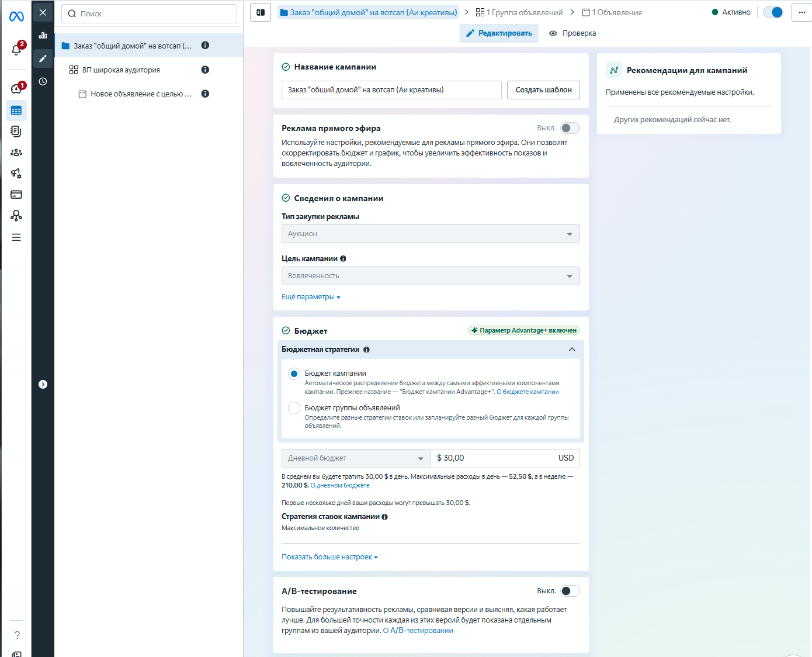The image size is (812, 657).
Task: Open the Campaigns table icon in sidebar
Action: [16, 110]
